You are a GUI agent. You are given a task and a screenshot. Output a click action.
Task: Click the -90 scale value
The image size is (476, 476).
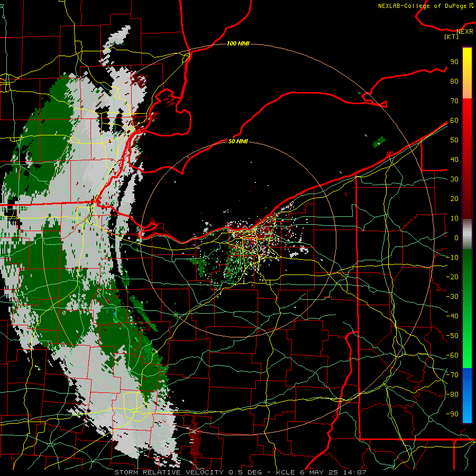pos(452,414)
